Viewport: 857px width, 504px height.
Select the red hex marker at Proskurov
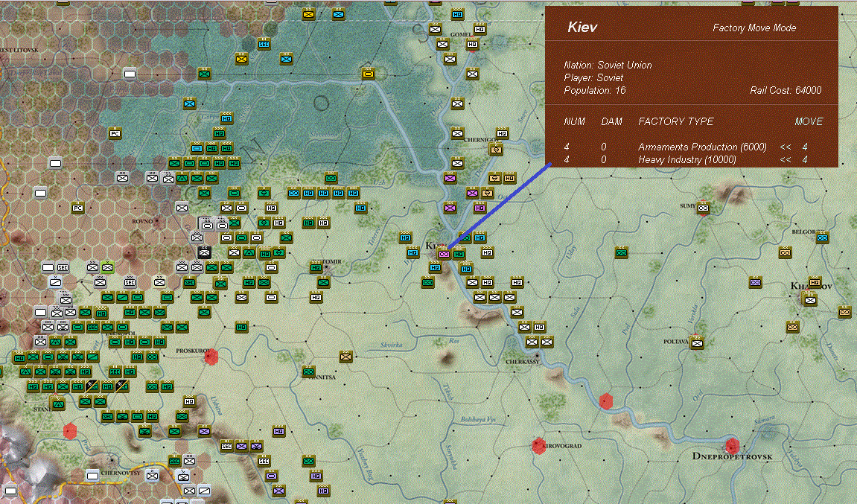(211, 357)
